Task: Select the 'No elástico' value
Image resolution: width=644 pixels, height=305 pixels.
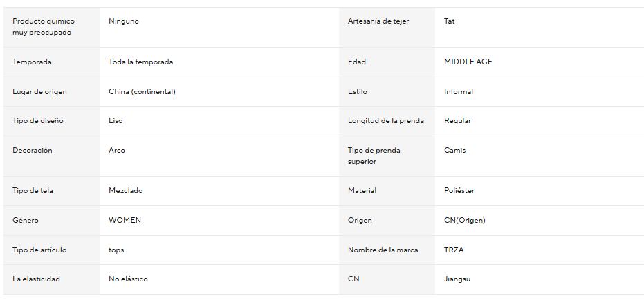Action: [128, 279]
